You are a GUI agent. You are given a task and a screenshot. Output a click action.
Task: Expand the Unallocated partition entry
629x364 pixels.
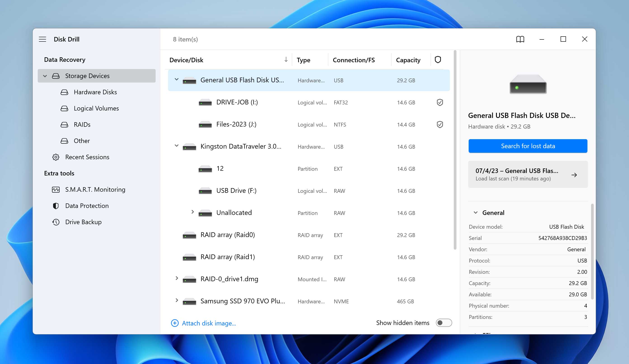point(192,212)
